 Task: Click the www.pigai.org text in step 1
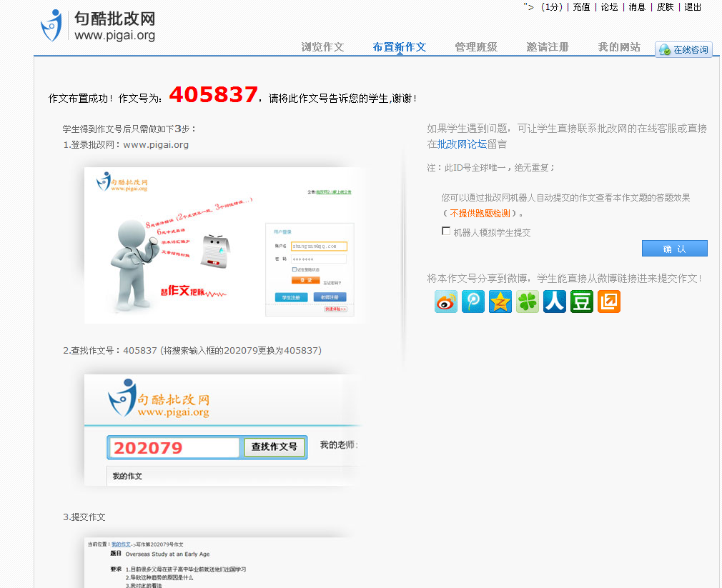(156, 145)
